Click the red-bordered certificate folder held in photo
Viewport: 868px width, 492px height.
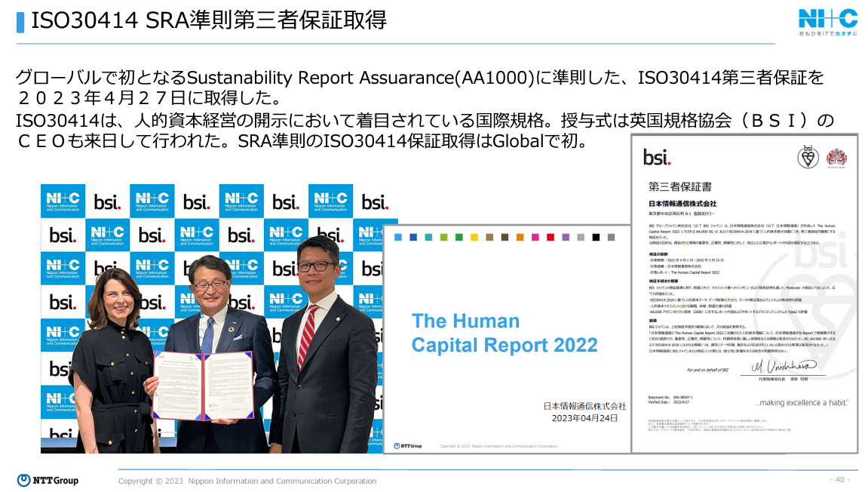[x=203, y=386]
